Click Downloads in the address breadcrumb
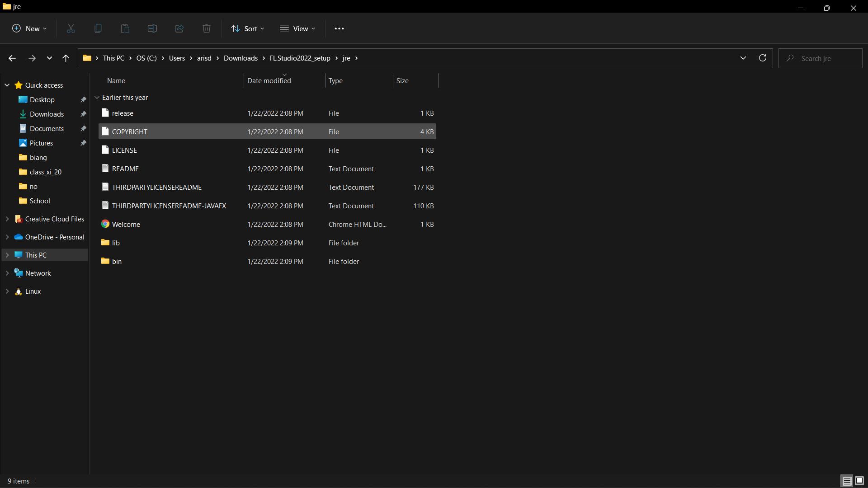868x488 pixels. click(241, 58)
